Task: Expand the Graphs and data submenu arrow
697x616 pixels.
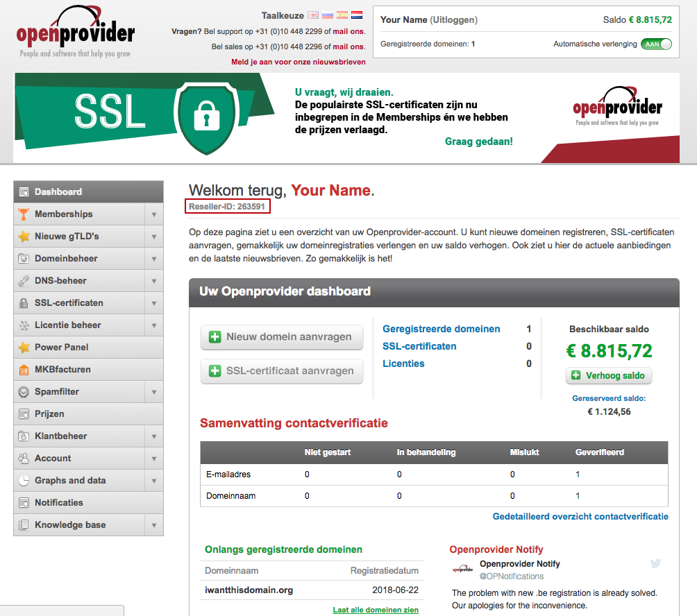Action: [x=154, y=481]
